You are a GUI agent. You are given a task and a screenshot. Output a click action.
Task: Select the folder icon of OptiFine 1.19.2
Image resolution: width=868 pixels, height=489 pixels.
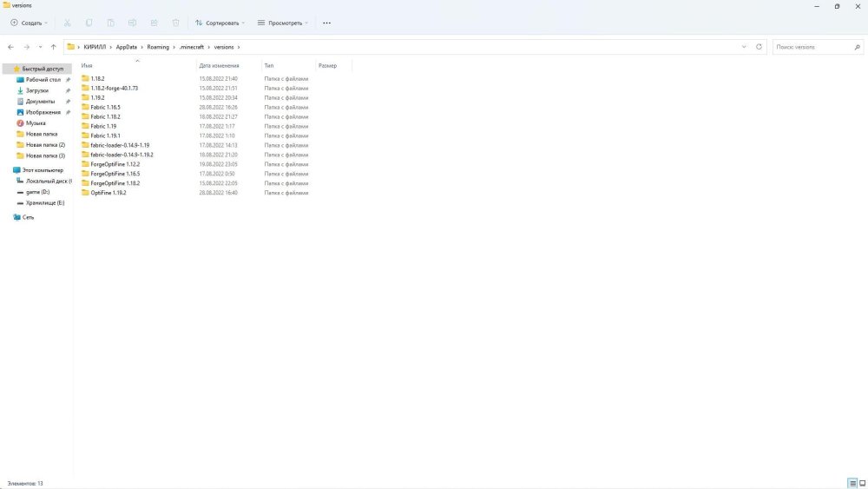pyautogui.click(x=85, y=193)
